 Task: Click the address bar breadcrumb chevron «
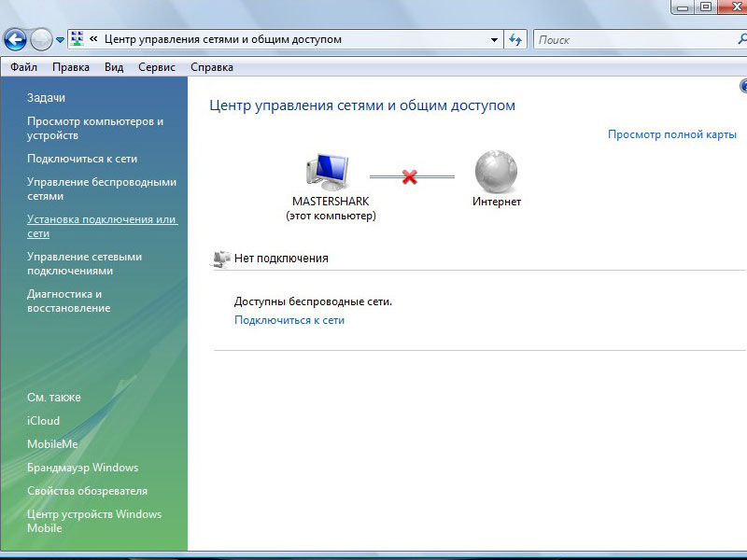[x=93, y=39]
